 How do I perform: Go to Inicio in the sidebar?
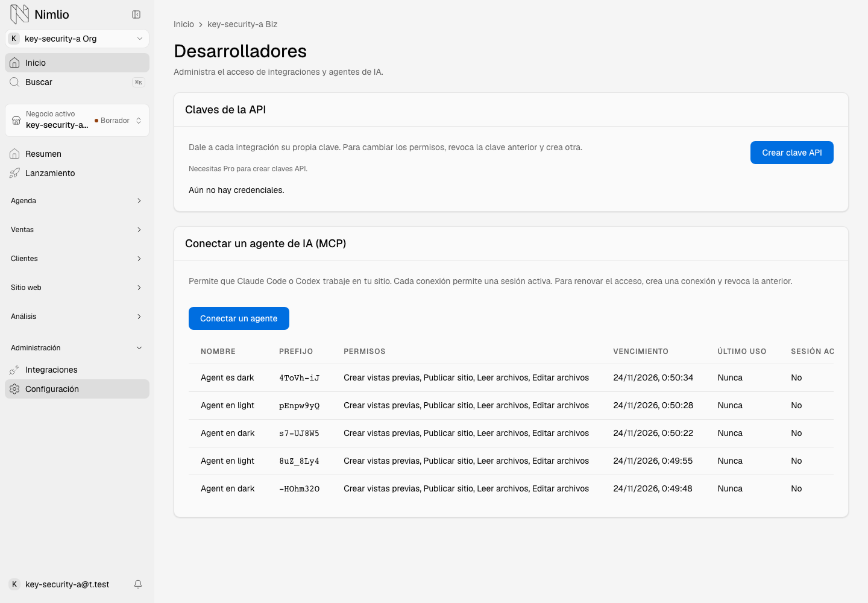coord(77,63)
